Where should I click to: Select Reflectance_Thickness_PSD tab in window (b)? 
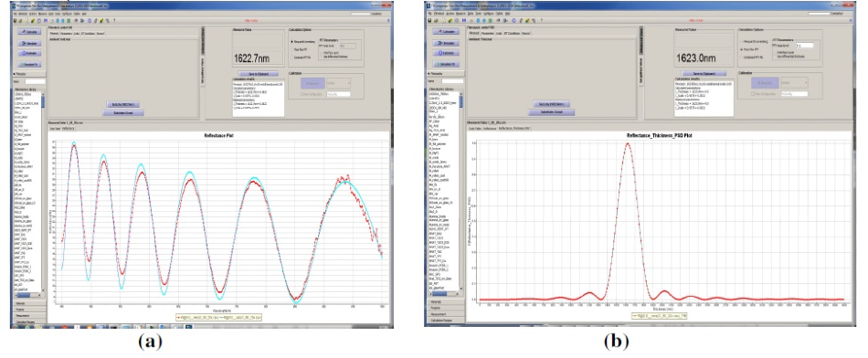pos(514,128)
